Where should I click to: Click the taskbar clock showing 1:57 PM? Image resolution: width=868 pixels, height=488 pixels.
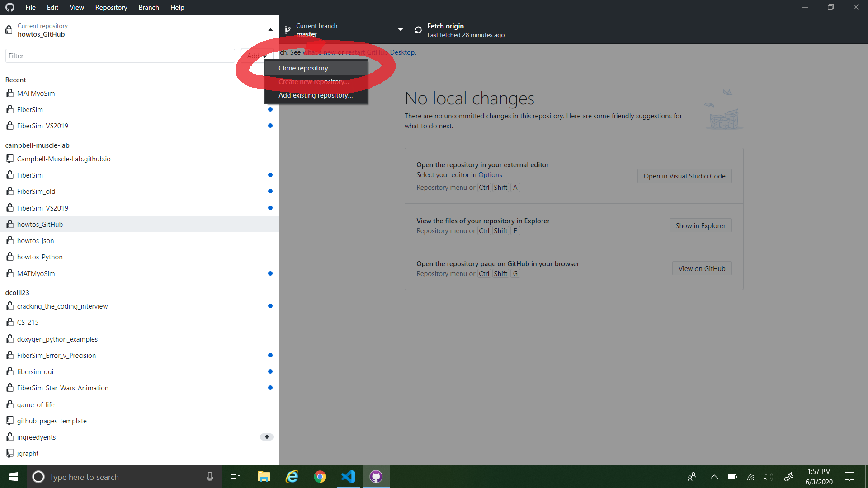tap(819, 477)
